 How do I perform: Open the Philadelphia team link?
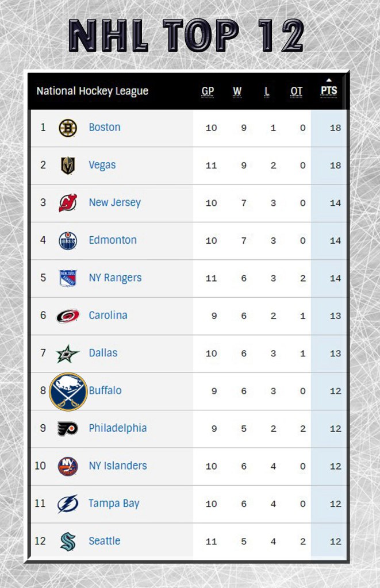[118, 428]
